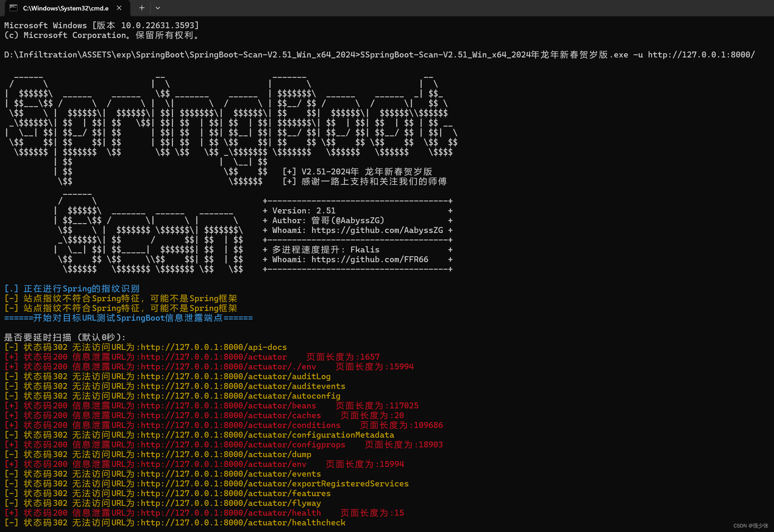Click the github.com/AabyssZG link
This screenshot has width=774, height=532.
coord(377,230)
